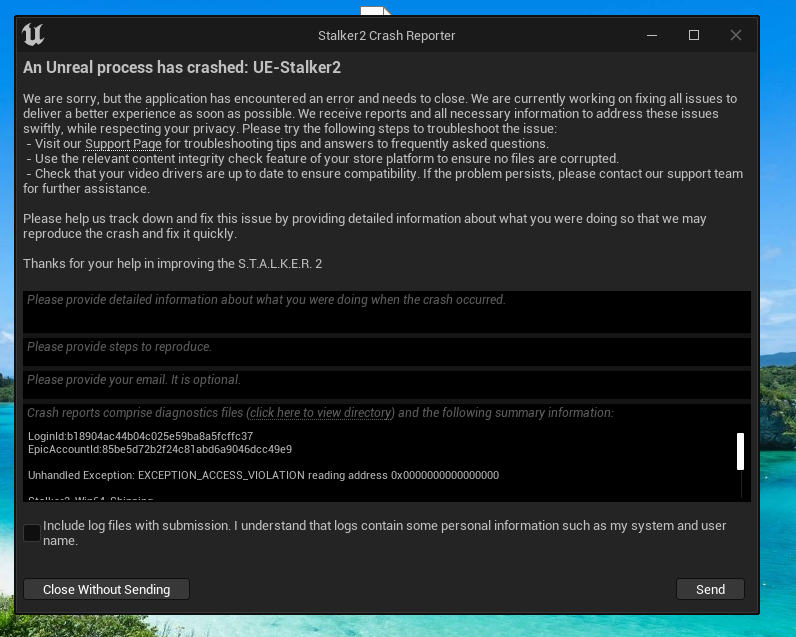This screenshot has height=637, width=796.
Task: Close the Crash Reporter window
Action: [x=736, y=35]
